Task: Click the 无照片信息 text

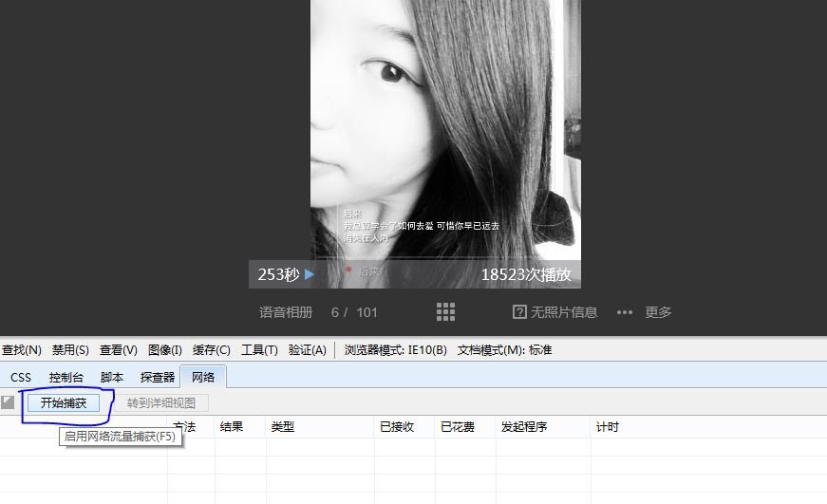Action: [564, 312]
